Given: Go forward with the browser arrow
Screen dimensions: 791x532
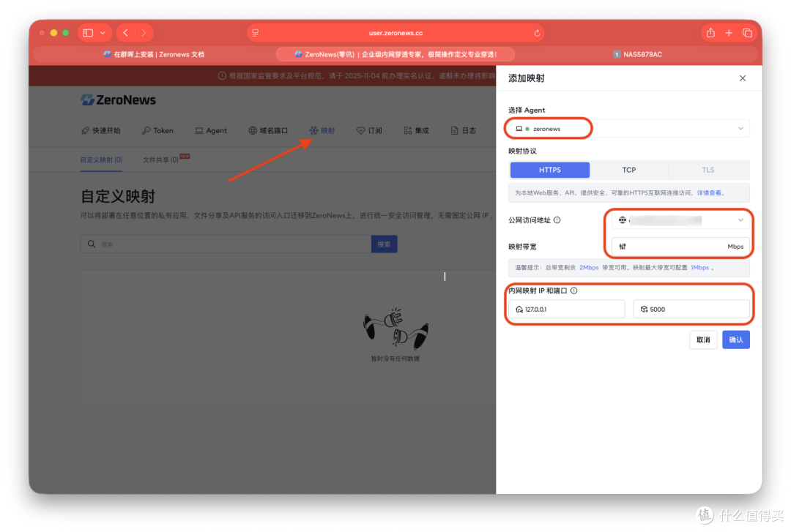Looking at the screenshot, I should coord(144,33).
